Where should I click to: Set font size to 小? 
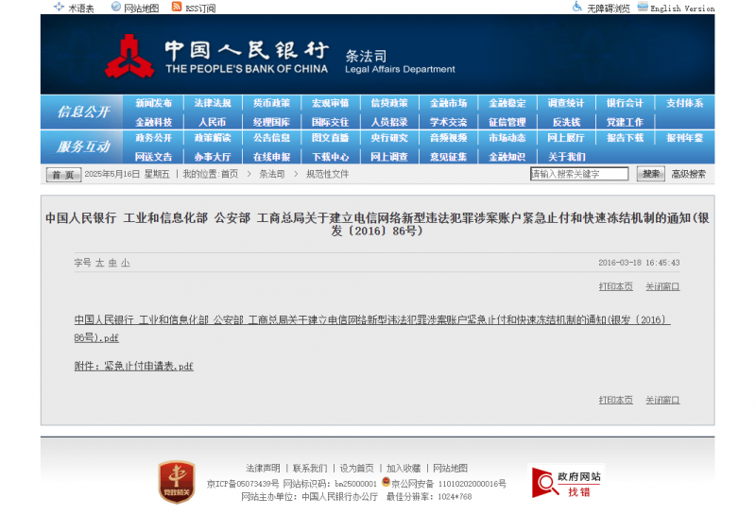(125, 263)
